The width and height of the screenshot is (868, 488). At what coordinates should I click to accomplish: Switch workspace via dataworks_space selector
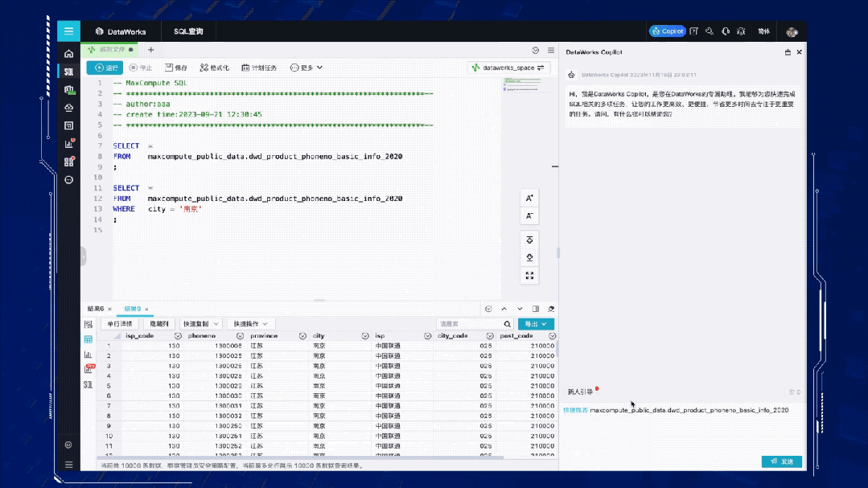508,68
